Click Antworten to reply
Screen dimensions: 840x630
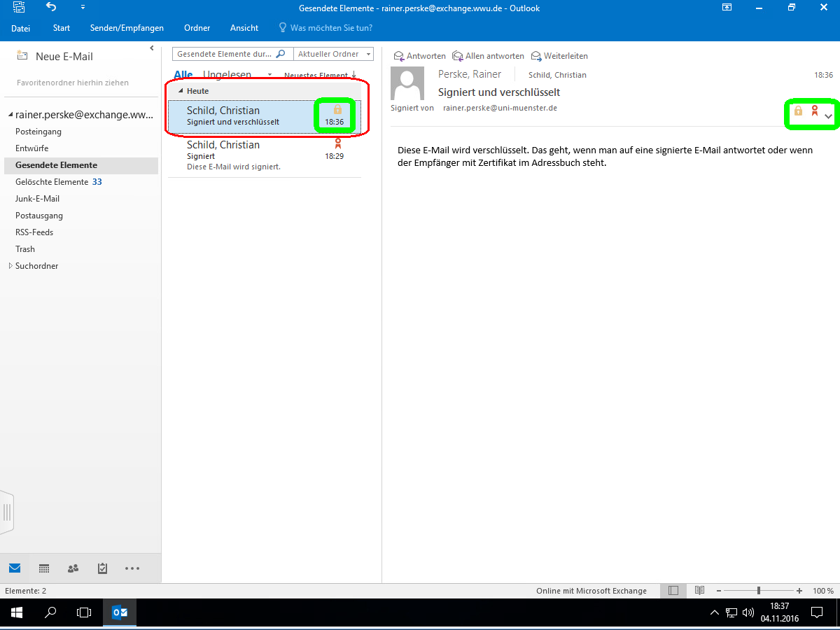[420, 56]
